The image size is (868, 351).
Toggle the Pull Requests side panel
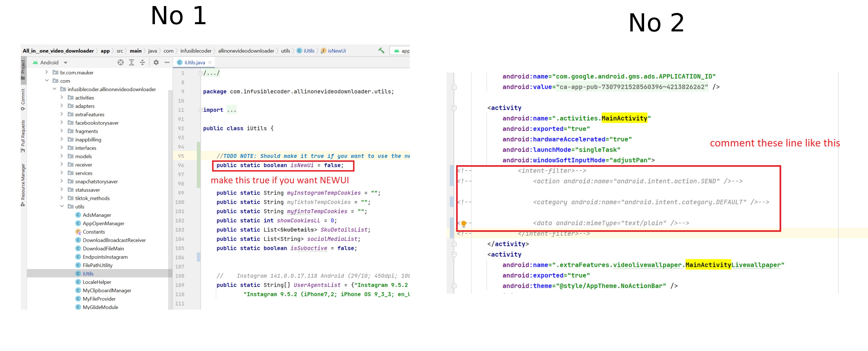pos(23,136)
